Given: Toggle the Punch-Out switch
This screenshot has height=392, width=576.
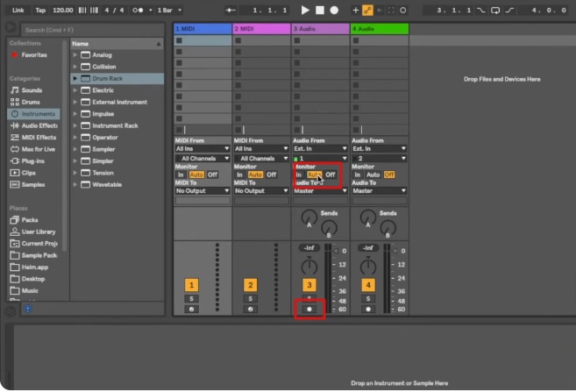Looking at the screenshot, I should click(x=509, y=11).
